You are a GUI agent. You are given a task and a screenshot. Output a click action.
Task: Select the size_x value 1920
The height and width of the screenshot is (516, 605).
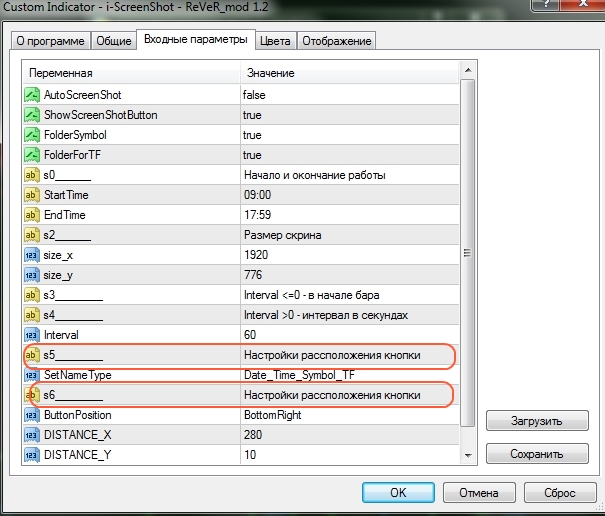tap(256, 255)
